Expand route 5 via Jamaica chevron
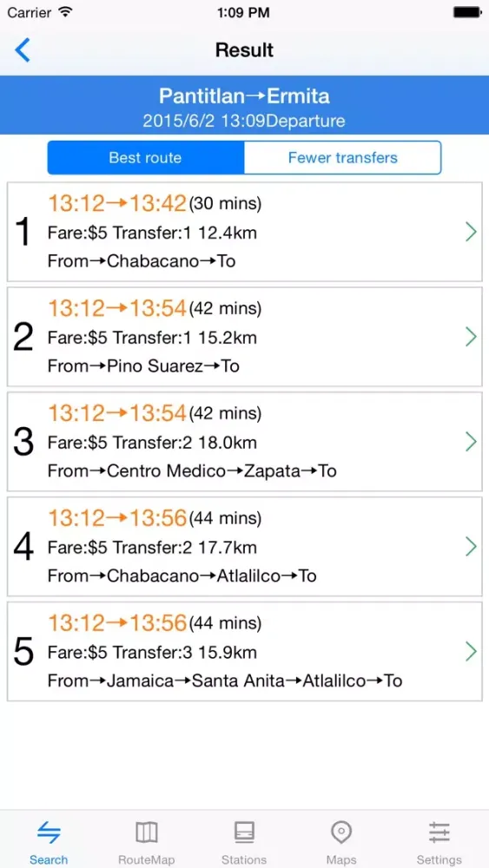This screenshot has width=489, height=868. click(x=471, y=652)
